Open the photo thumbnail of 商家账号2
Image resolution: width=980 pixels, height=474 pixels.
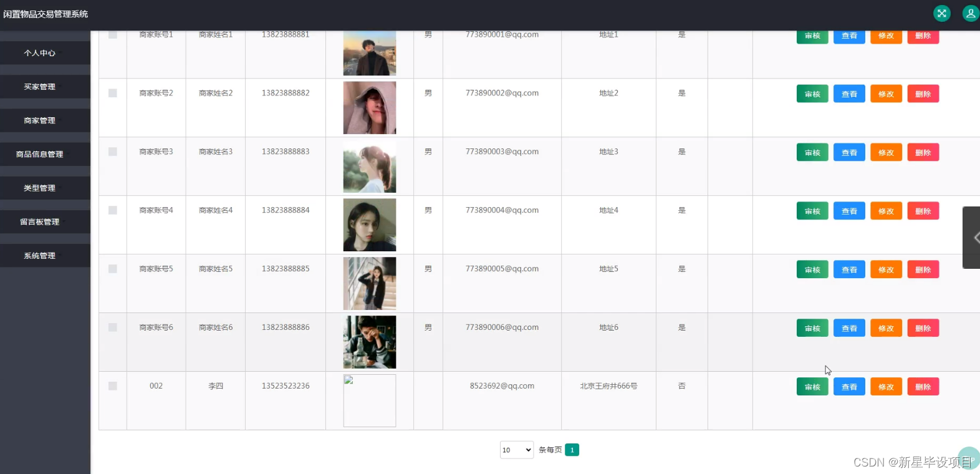pos(370,108)
